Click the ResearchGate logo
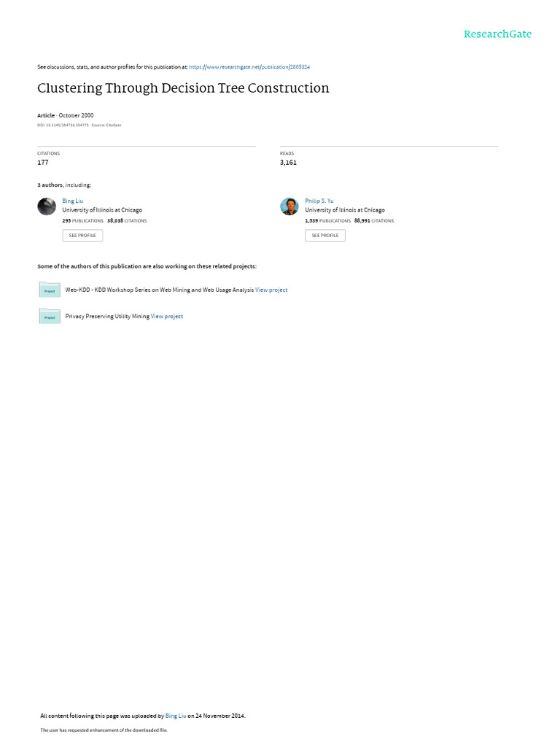This screenshot has height=747, width=560. [x=497, y=34]
